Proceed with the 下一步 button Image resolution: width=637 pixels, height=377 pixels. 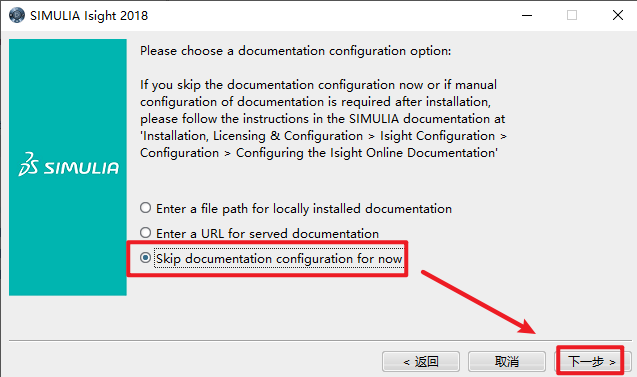(x=592, y=361)
